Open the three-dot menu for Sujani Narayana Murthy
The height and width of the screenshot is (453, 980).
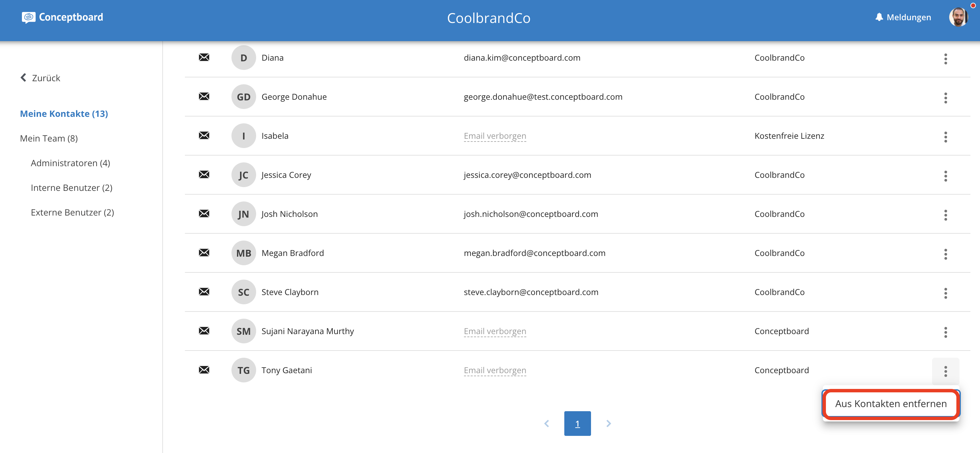[945, 332]
